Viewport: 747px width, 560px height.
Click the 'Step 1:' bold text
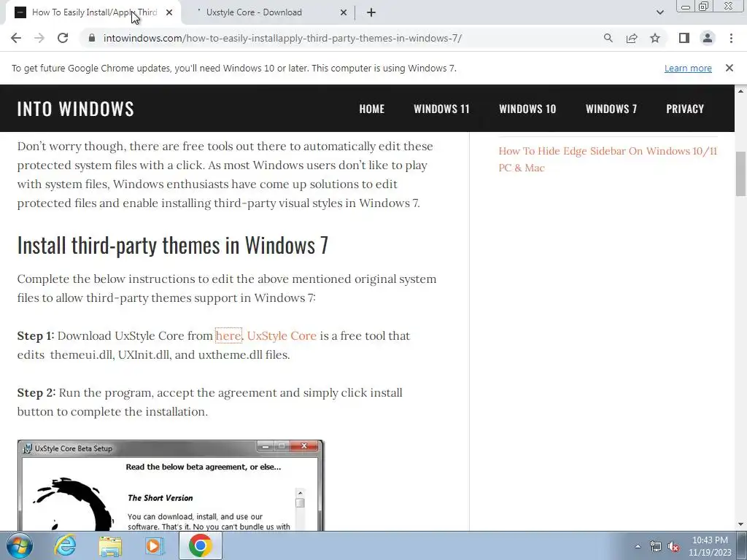click(36, 335)
